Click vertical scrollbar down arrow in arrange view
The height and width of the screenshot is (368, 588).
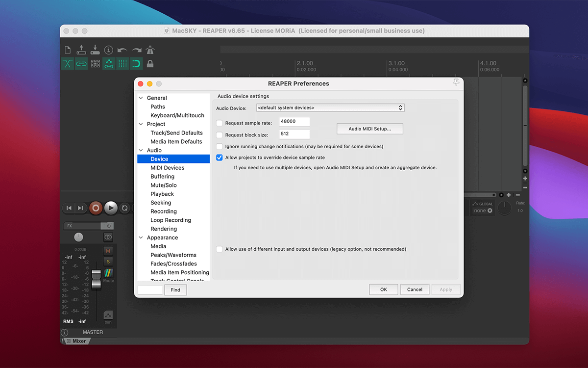pos(525,171)
